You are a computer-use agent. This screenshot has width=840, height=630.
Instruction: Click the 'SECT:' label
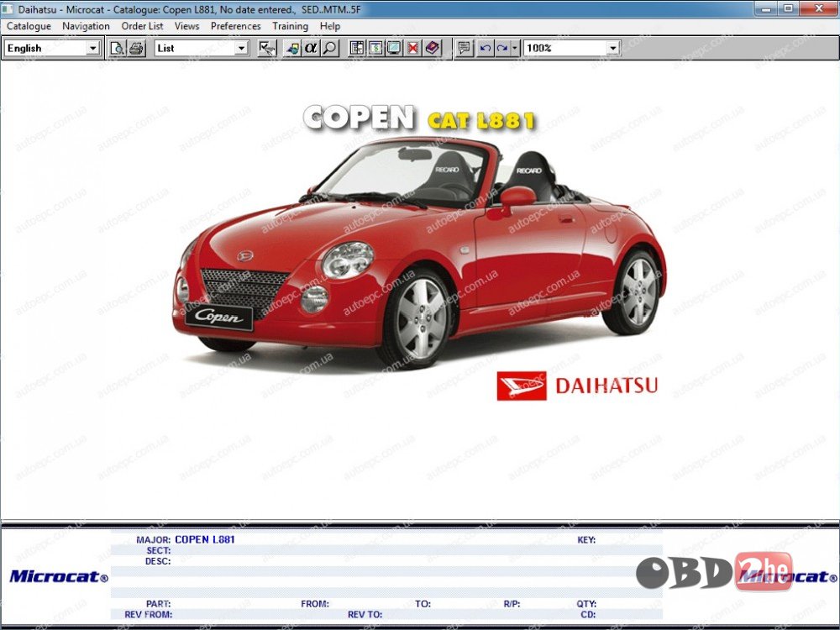pos(159,551)
